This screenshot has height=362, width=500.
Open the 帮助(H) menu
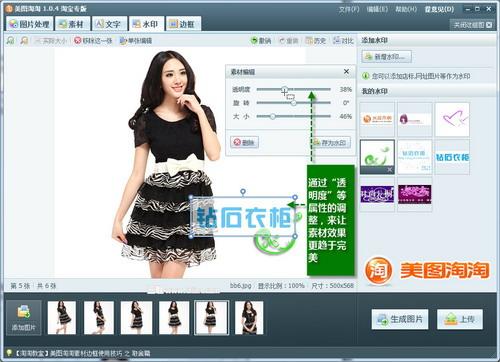pyautogui.click(x=406, y=9)
